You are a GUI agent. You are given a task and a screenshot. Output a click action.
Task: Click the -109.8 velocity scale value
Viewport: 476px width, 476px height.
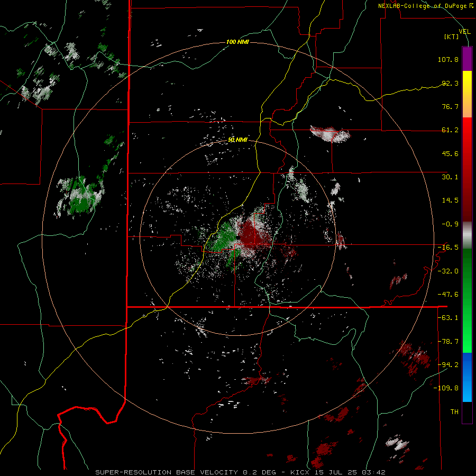446,388
